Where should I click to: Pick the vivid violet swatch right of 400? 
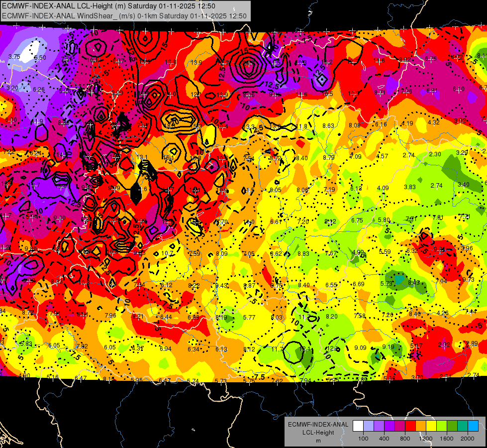tap(390, 426)
